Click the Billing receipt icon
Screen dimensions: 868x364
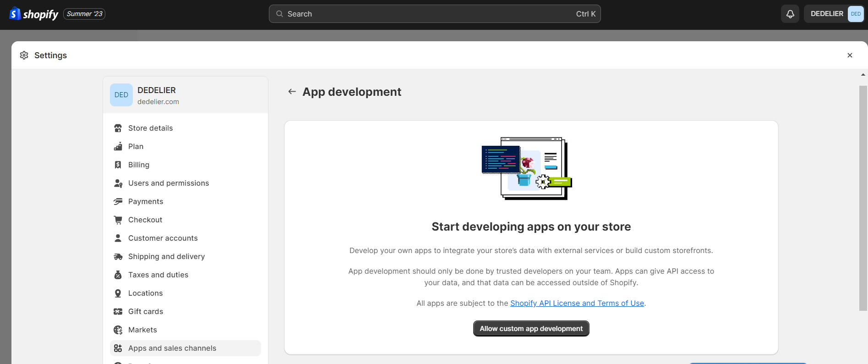pos(118,165)
